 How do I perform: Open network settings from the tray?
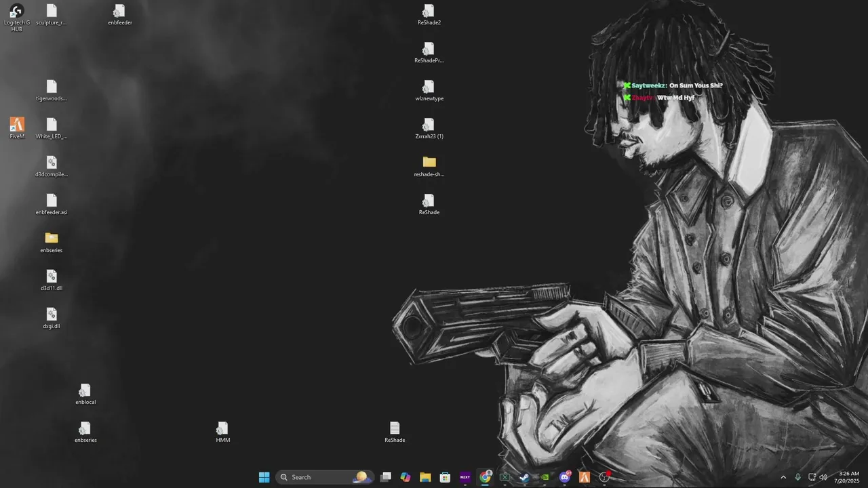coord(812,477)
